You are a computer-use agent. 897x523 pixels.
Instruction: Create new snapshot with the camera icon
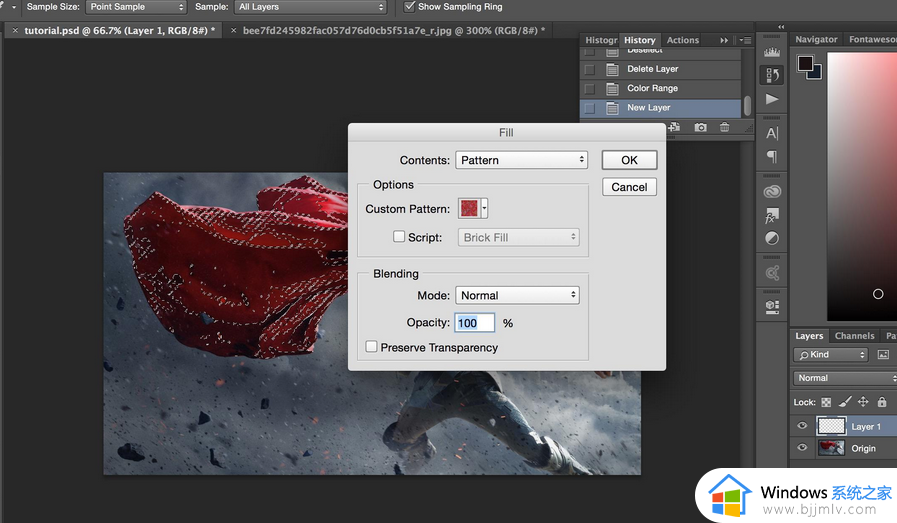tap(700, 127)
